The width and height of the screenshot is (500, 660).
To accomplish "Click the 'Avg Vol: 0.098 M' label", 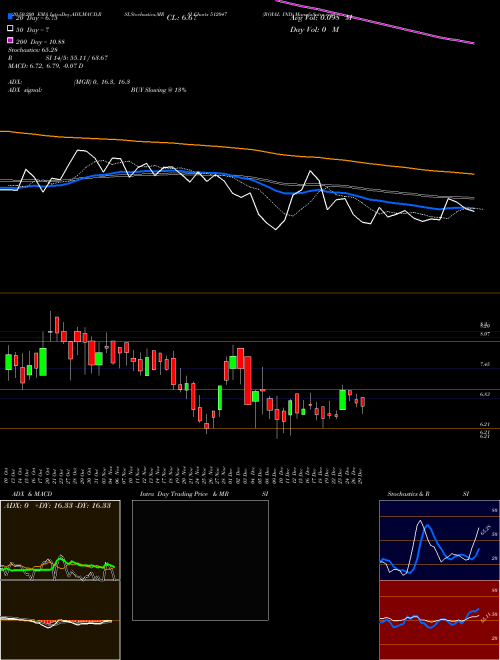I will click(x=321, y=18).
